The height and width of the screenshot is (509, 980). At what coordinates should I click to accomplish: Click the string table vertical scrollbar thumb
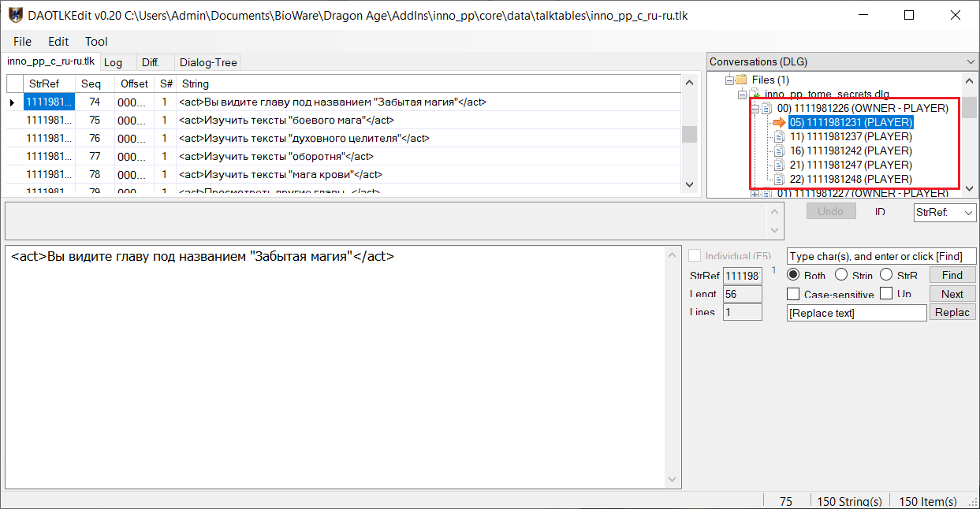[x=689, y=134]
